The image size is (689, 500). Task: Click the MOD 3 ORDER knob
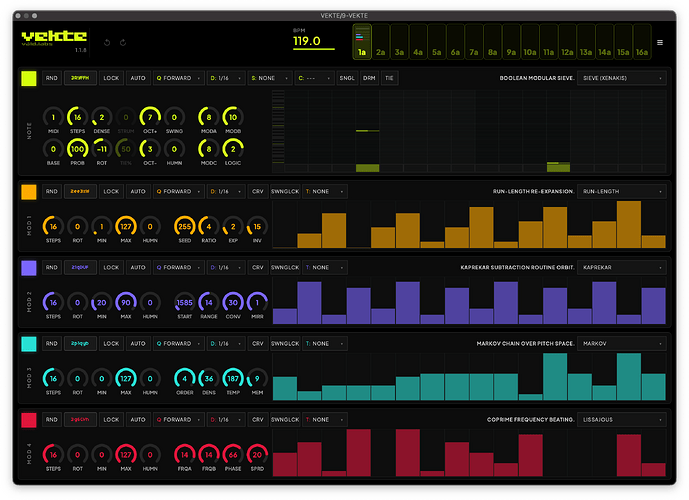pos(185,379)
